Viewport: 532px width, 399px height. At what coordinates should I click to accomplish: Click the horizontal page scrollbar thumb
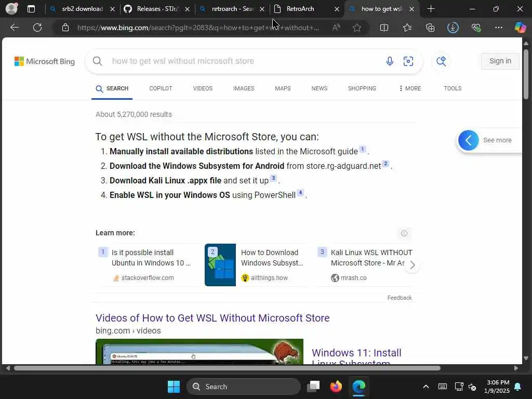coord(228,368)
